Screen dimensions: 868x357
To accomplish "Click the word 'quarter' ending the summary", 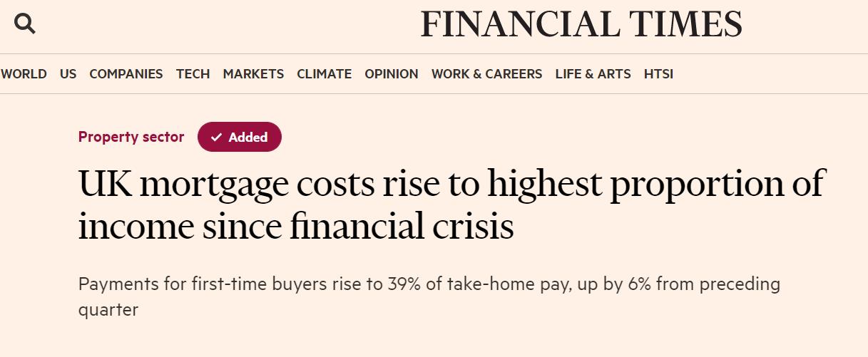I will point(108,310).
